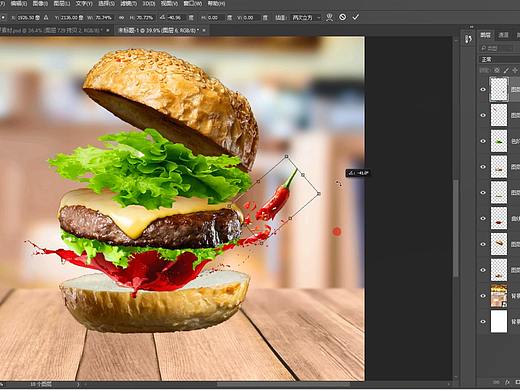
Task: Click the fx layer style icon
Action: coord(507,382)
